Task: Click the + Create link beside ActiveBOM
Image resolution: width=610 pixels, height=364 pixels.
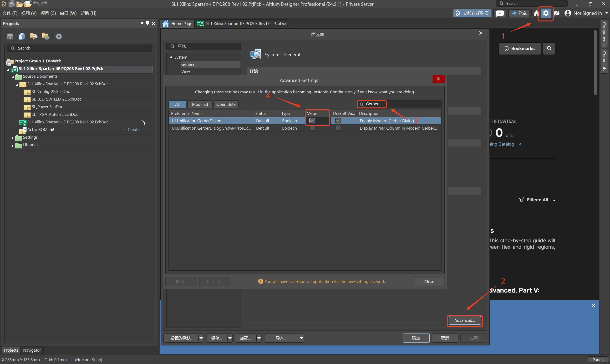Action: pyautogui.click(x=132, y=130)
